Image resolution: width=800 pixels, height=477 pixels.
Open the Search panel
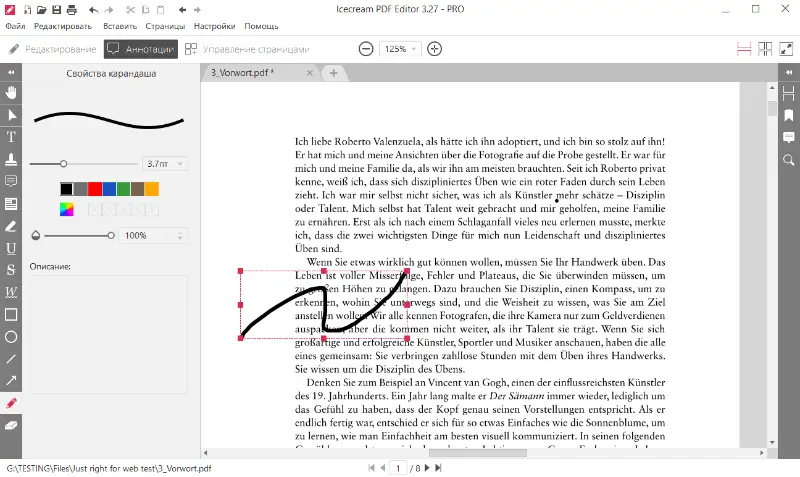pos(789,161)
